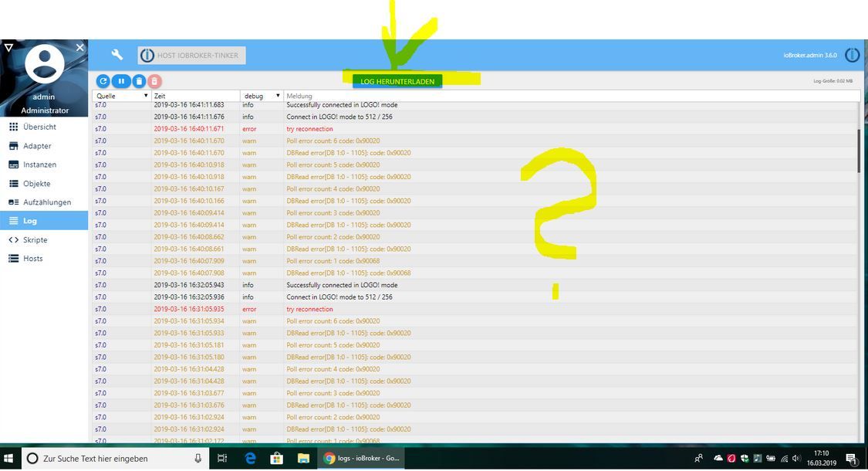The height and width of the screenshot is (471, 868).
Task: Pause log updates with the pause icon
Action: pos(120,81)
